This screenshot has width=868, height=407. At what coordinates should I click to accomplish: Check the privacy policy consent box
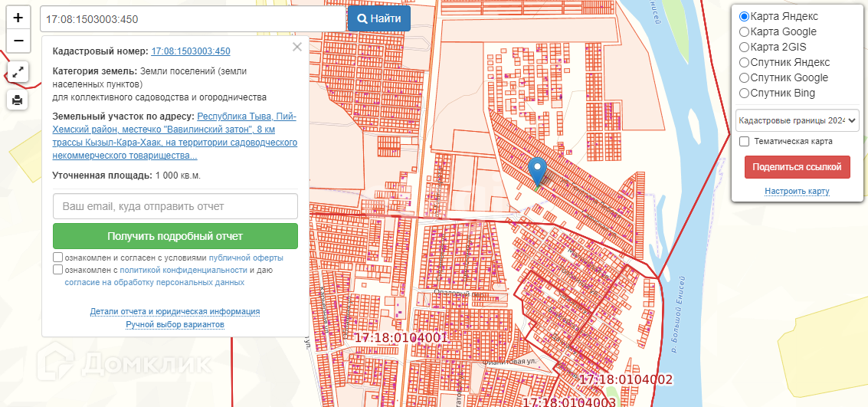tap(58, 270)
